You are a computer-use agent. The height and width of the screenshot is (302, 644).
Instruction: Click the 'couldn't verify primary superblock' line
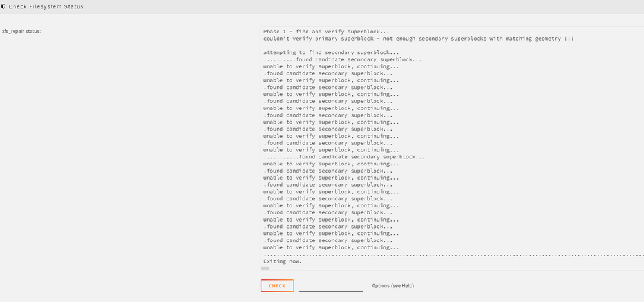click(x=418, y=39)
